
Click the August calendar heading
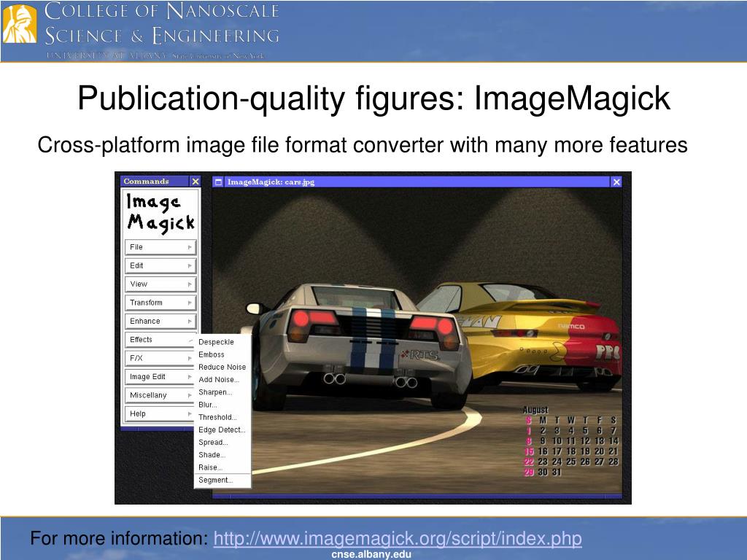tap(535, 410)
